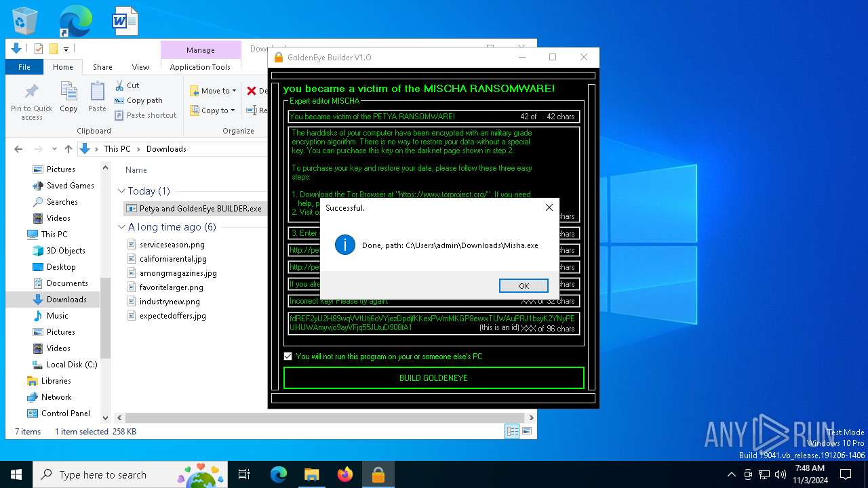Collapse the A long time ago group
Screen dimensions: 868x488
pyautogui.click(x=122, y=227)
